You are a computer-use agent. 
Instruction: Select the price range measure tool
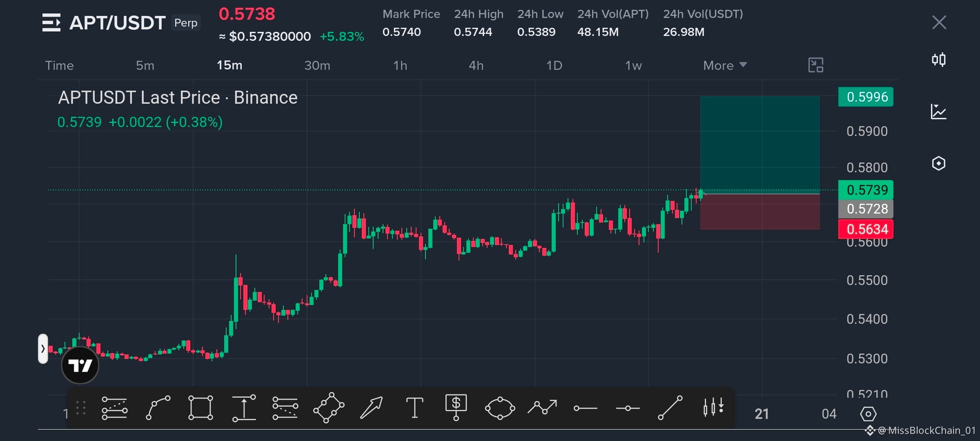[244, 408]
